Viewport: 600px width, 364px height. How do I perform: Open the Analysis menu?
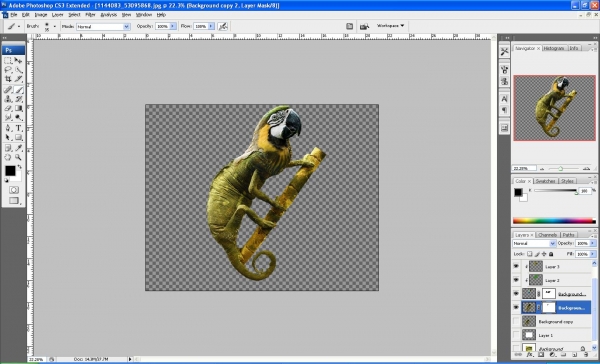(108, 15)
